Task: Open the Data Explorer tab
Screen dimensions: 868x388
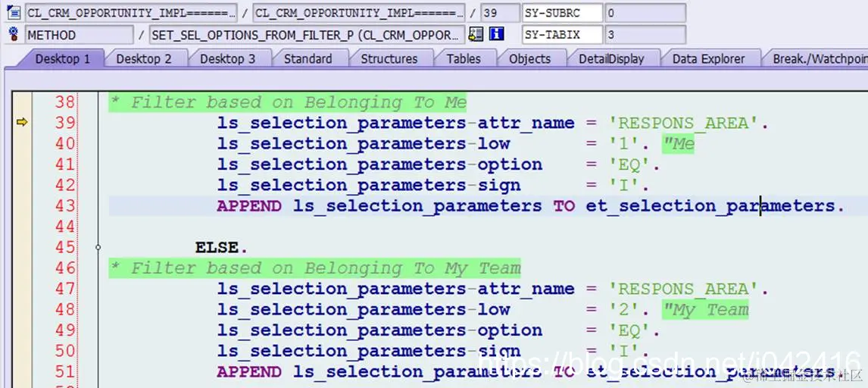Action: tap(709, 58)
